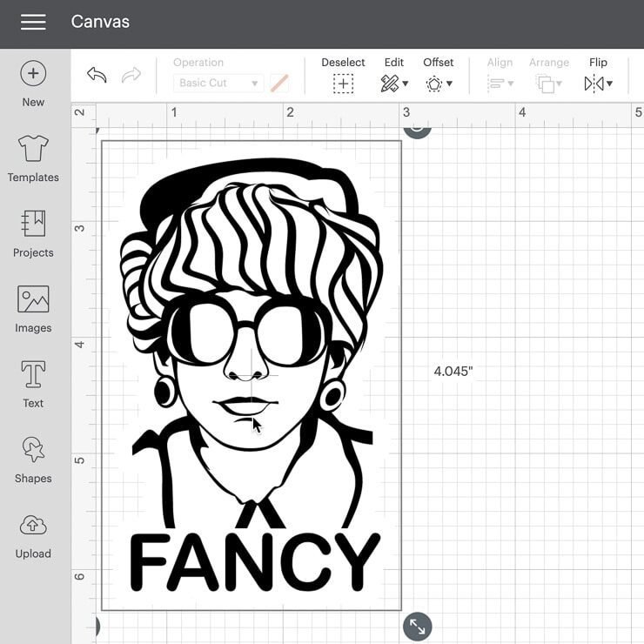Click the linetype color swatch
Image resolution: width=644 pixels, height=644 pixels.
tap(279, 84)
